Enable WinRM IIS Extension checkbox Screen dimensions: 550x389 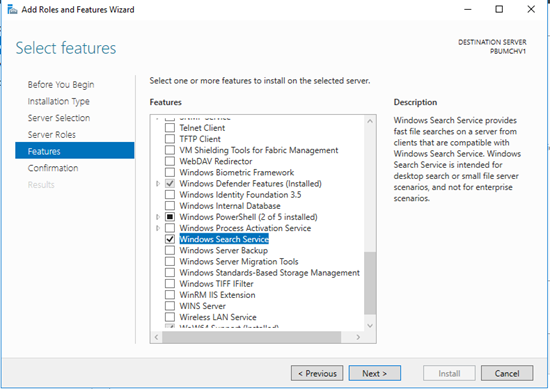coord(170,295)
